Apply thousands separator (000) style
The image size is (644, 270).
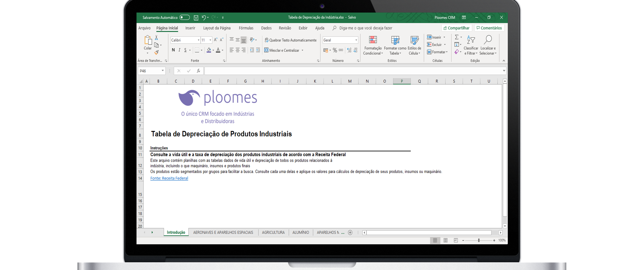(341, 50)
